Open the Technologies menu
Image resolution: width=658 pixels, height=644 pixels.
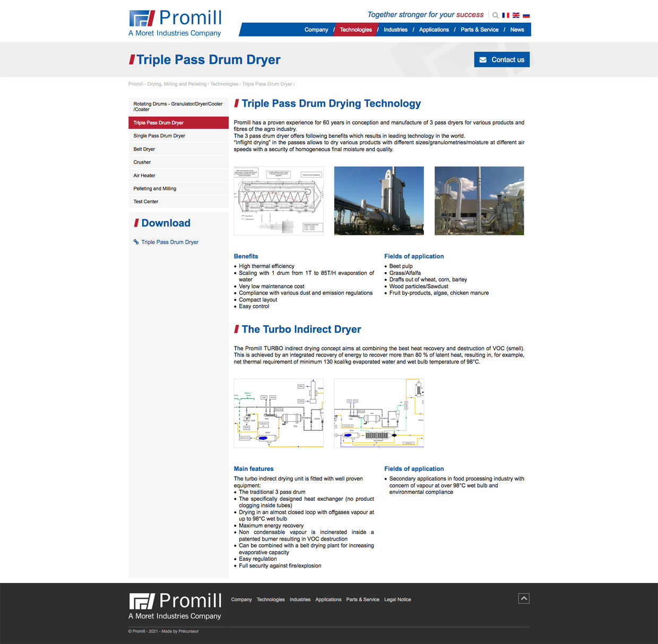[356, 30]
